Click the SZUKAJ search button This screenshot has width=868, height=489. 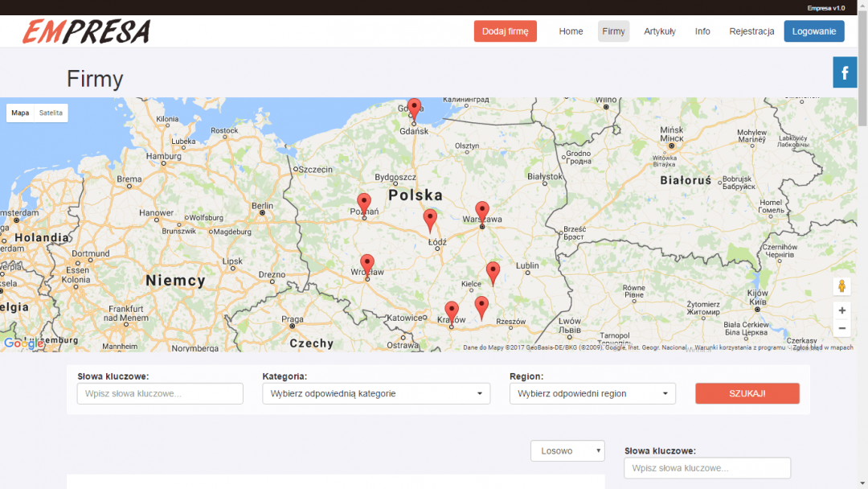[x=747, y=393]
